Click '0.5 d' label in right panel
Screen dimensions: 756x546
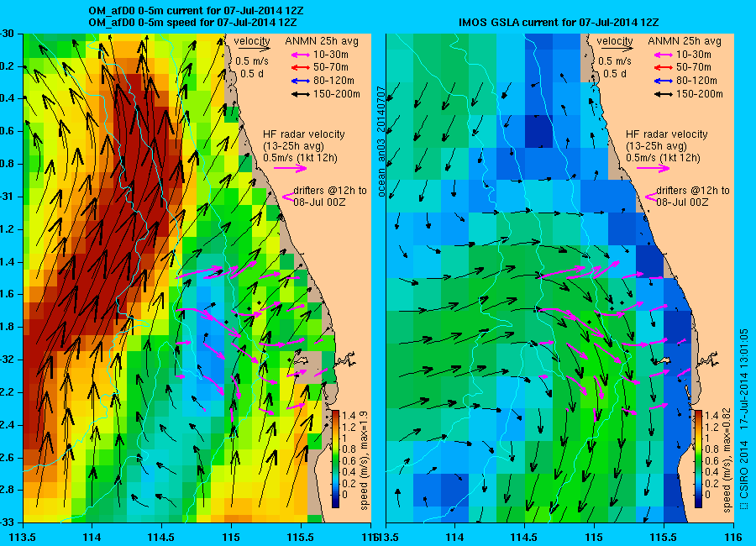pyautogui.click(x=615, y=74)
